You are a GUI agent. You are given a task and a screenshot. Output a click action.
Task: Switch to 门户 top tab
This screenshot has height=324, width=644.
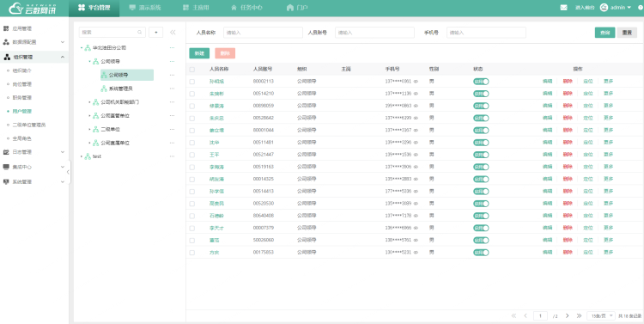(x=297, y=9)
